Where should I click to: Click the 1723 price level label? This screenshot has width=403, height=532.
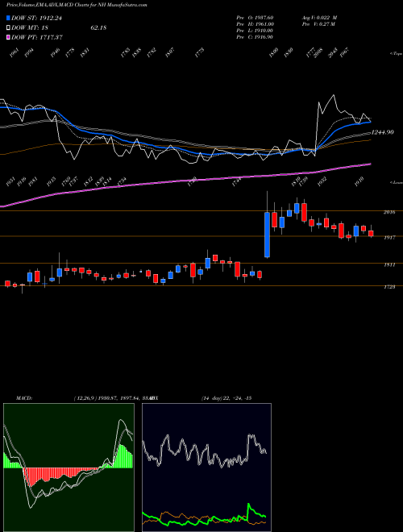tap(389, 287)
